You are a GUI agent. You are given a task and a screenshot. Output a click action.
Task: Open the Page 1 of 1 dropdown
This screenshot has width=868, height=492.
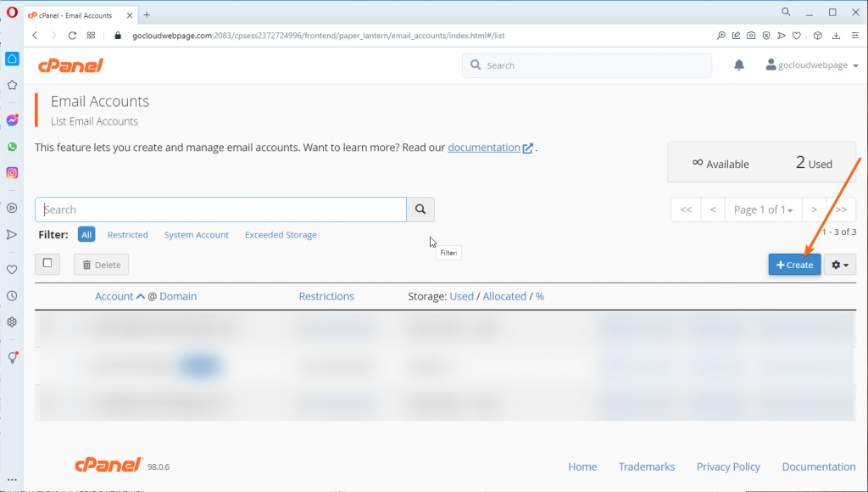pyautogui.click(x=763, y=210)
